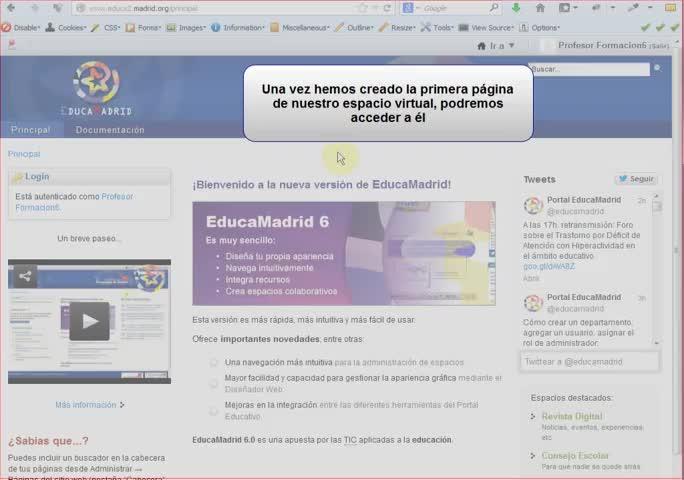Open the Disable menu in developer toolbar

tap(21, 27)
